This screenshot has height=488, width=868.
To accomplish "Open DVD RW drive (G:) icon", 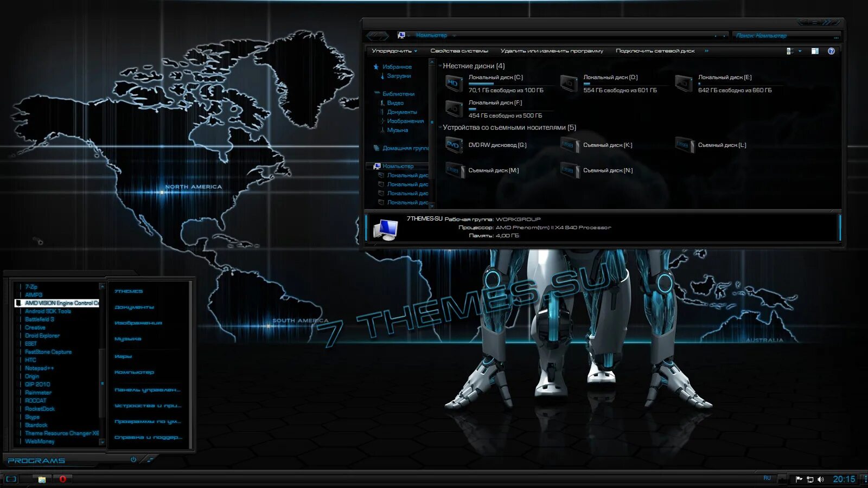I will [454, 145].
